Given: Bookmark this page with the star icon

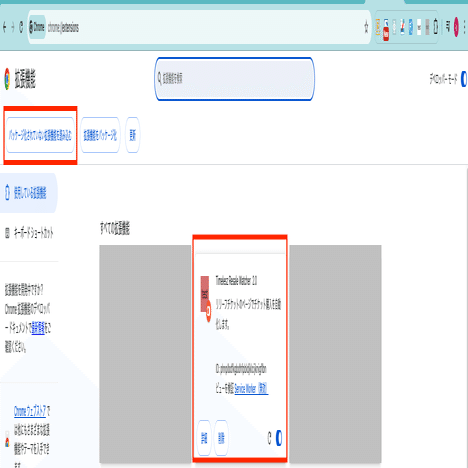Looking at the screenshot, I should tap(366, 27).
